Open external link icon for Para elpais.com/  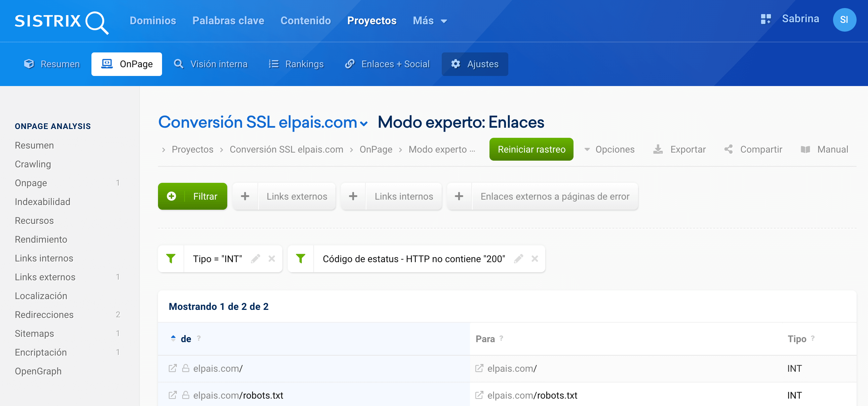tap(479, 368)
